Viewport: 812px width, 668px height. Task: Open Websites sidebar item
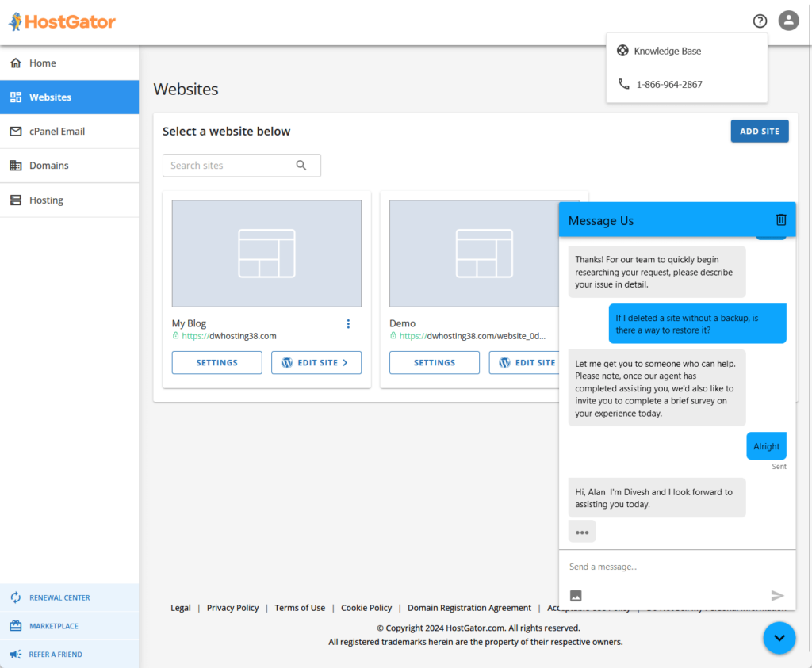pyautogui.click(x=70, y=97)
